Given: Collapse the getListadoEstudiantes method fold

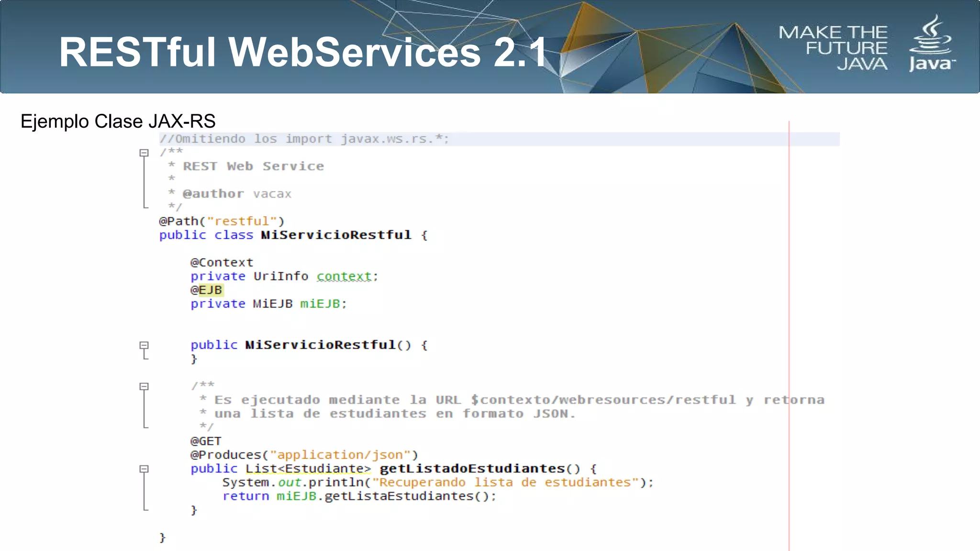Looking at the screenshot, I should 144,469.
